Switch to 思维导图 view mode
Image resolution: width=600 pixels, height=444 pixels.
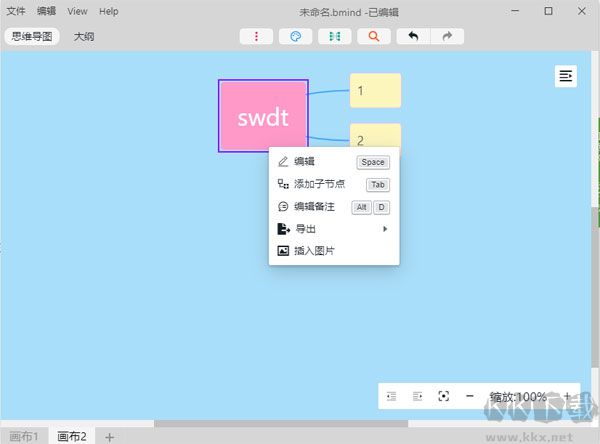coord(30,36)
